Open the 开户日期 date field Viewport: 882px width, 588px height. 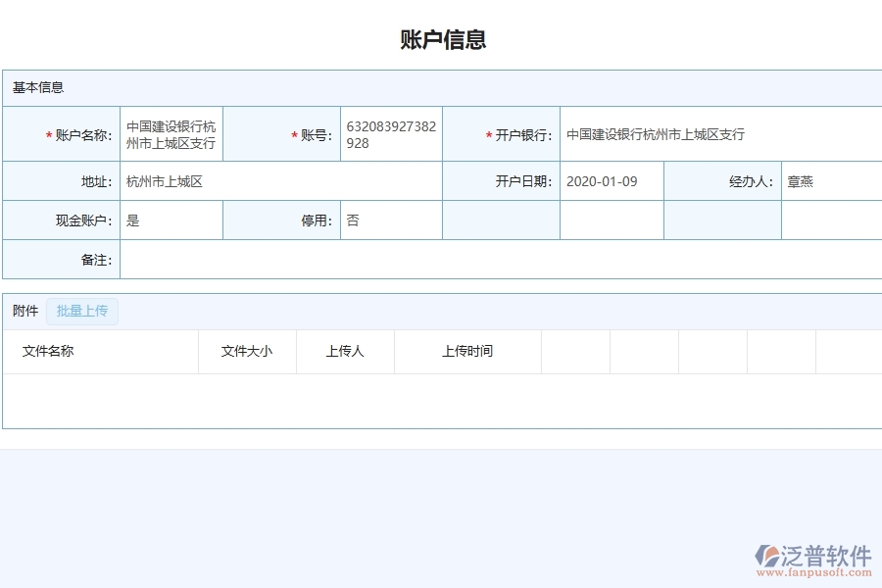point(610,180)
